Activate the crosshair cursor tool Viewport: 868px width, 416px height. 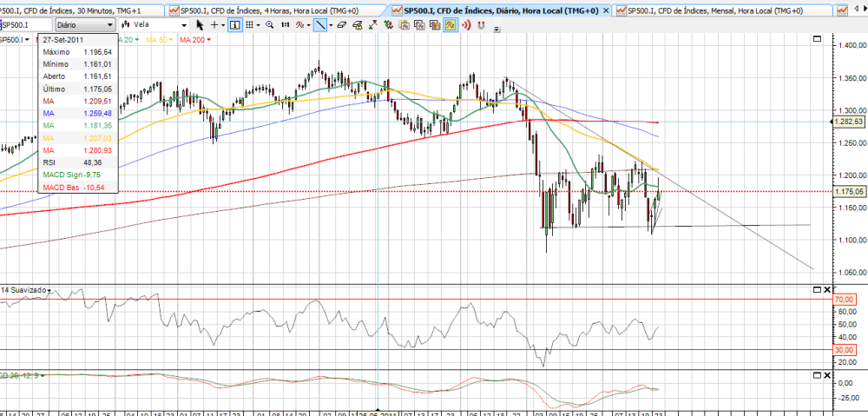(214, 25)
